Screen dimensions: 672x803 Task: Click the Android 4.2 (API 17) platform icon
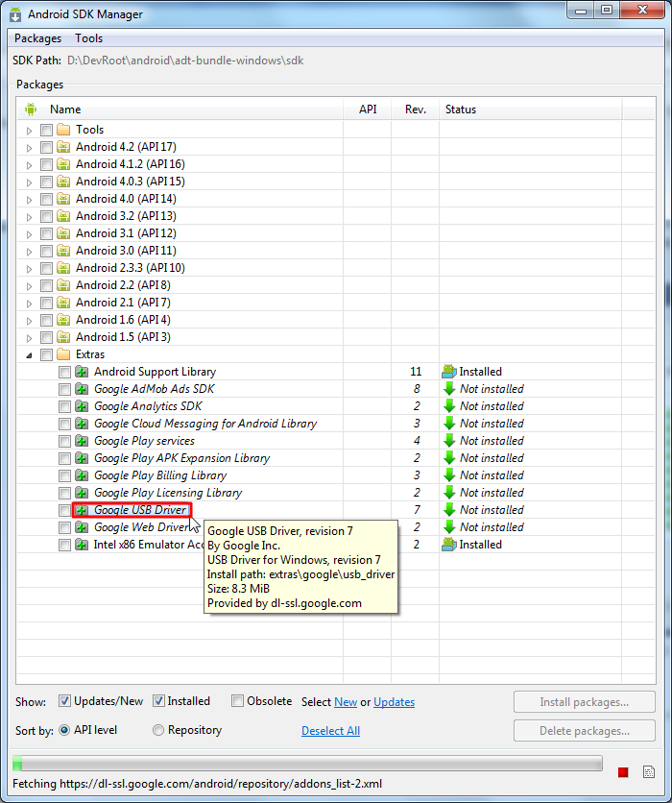[63, 147]
